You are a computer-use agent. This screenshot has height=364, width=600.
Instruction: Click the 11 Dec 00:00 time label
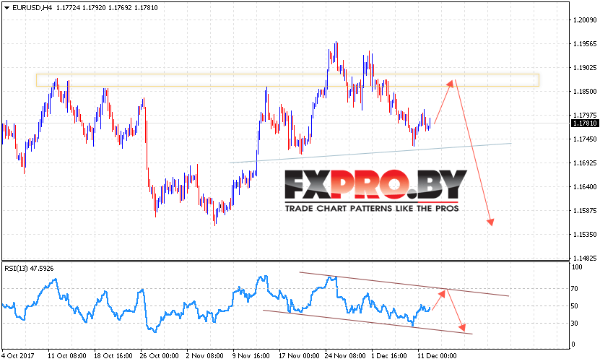point(437,356)
